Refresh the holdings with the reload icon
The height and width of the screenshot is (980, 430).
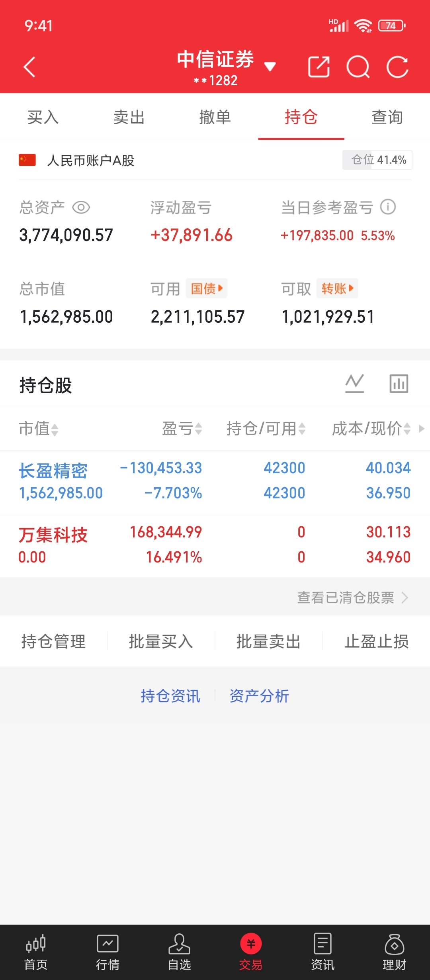397,67
